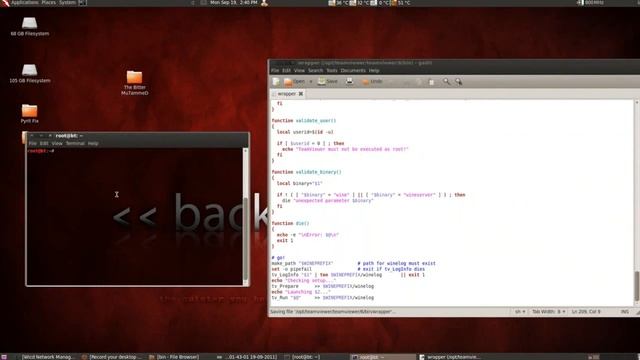Select the wrapper document tab
640x360 pixels.
287,94
